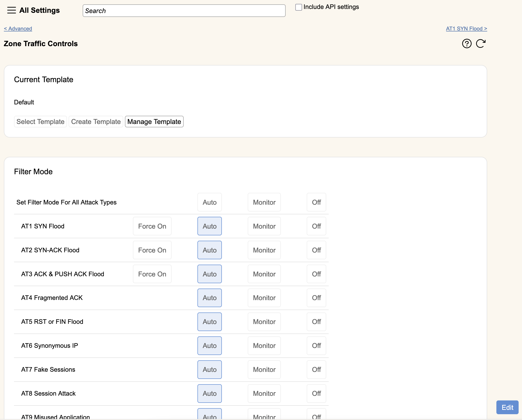Select Force On for AT1 SYN Flood
The image size is (522, 420).
tap(152, 226)
